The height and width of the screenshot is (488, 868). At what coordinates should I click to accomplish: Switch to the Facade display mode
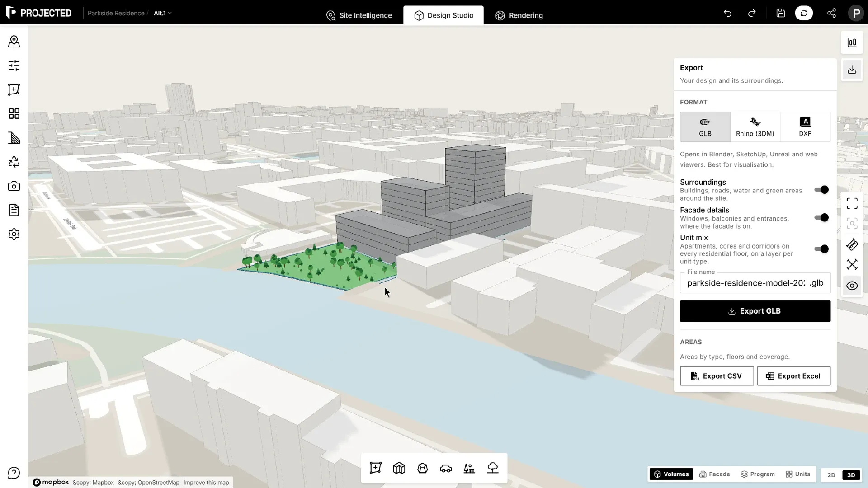point(715,474)
